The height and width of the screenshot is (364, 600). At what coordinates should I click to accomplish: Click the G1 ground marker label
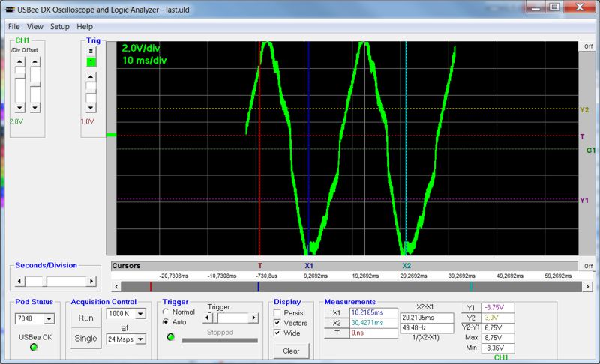(x=591, y=150)
